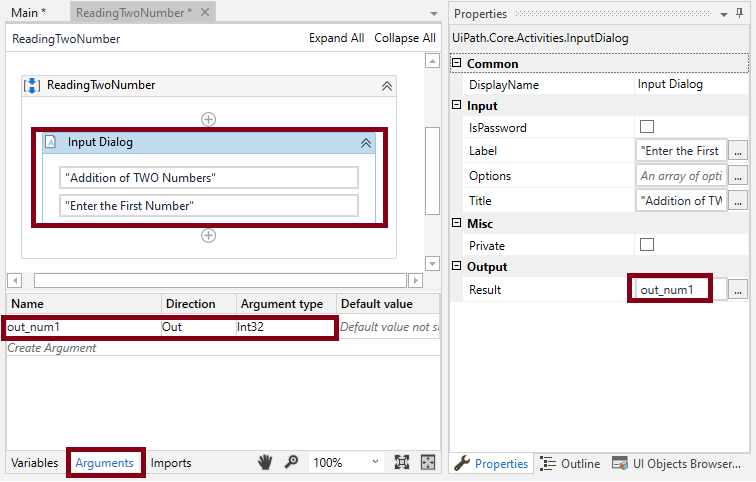Toggle the IsPassword checkbox
Image resolution: width=756 pixels, height=482 pixels.
pyautogui.click(x=647, y=127)
